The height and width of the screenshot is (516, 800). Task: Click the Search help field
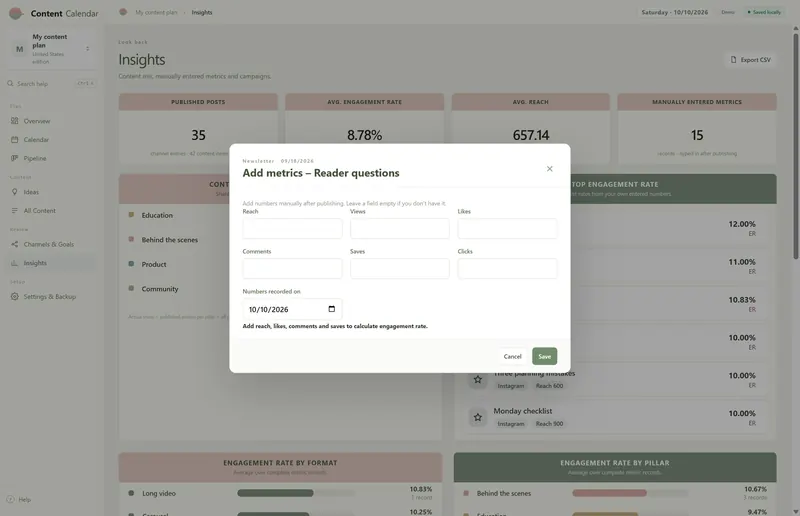tap(51, 83)
